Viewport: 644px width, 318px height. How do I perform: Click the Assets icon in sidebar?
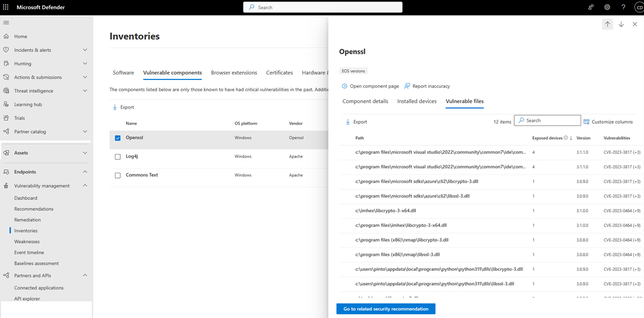point(6,153)
